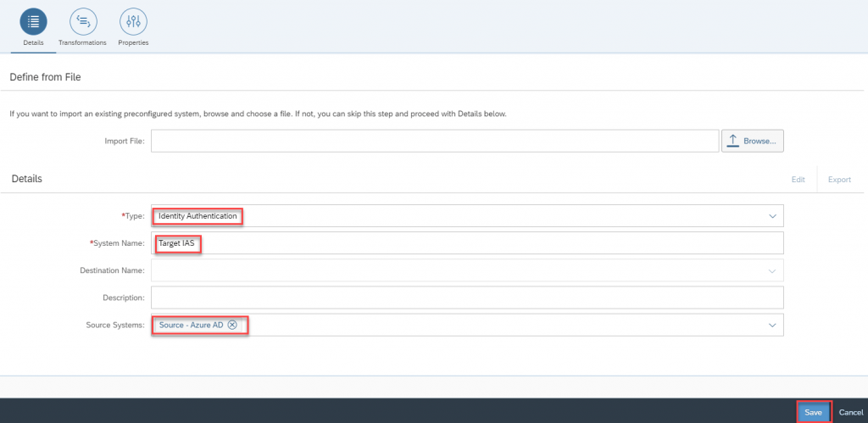This screenshot has width=868, height=423.
Task: Save the system configuration
Action: (x=813, y=413)
